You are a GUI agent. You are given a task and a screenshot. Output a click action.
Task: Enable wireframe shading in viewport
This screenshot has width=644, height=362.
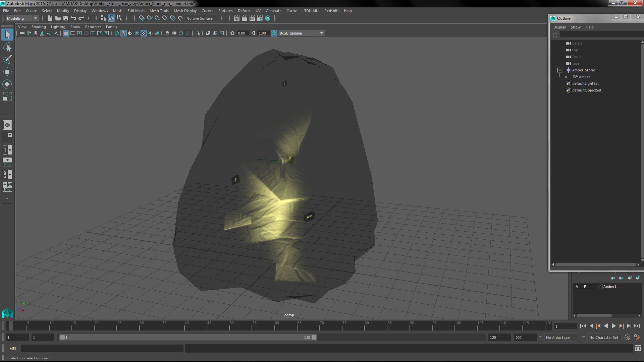click(116, 33)
